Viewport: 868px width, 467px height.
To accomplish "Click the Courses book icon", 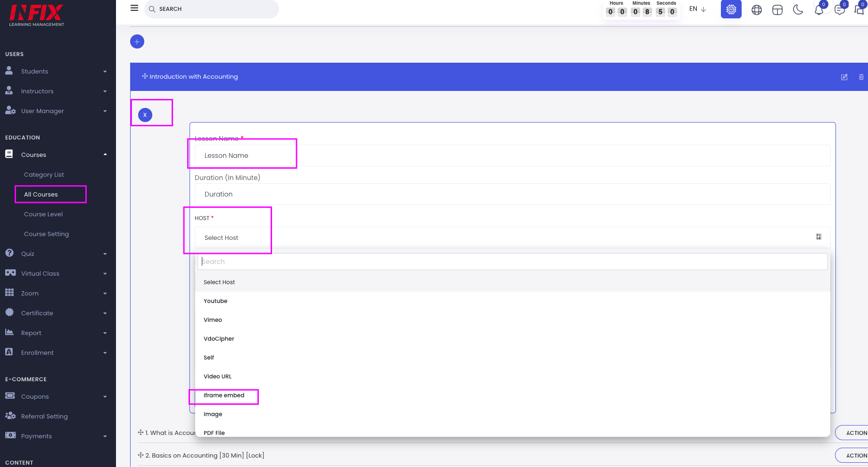I will pos(9,154).
